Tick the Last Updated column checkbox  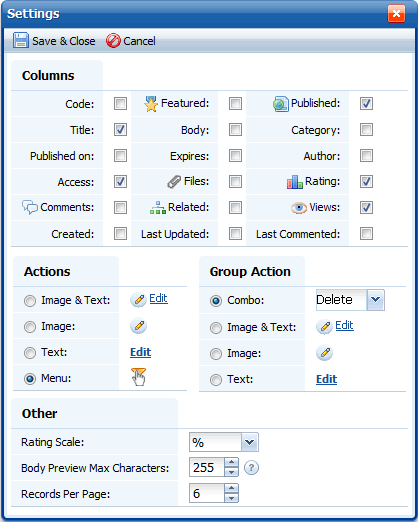(235, 233)
